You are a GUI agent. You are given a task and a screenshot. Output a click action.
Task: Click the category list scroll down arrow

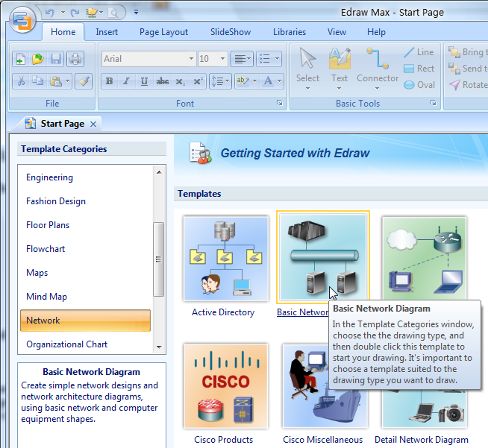point(159,347)
